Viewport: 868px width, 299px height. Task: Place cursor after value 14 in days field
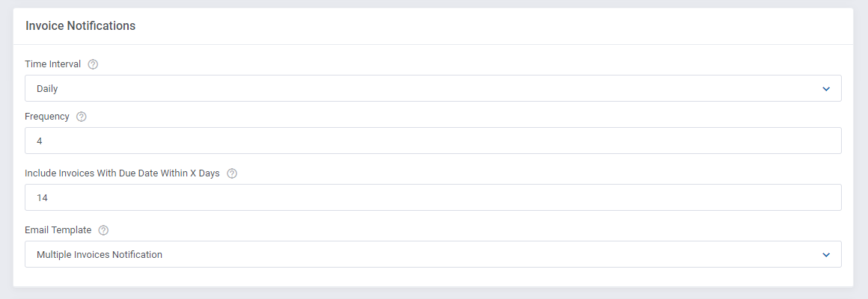[x=49, y=197]
